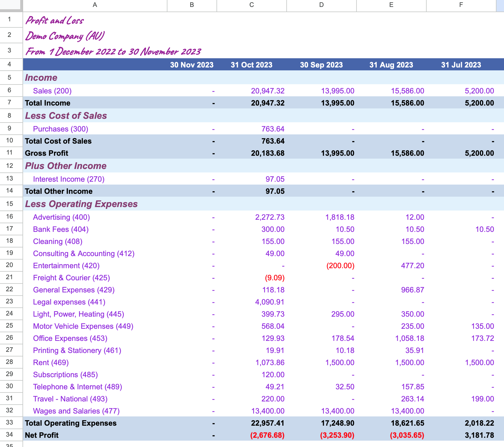Click Office Expenses value 1,058.18

click(409, 338)
